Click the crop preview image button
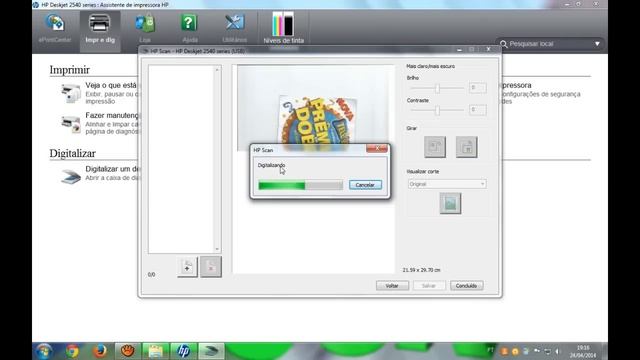The height and width of the screenshot is (360, 640). point(450,203)
